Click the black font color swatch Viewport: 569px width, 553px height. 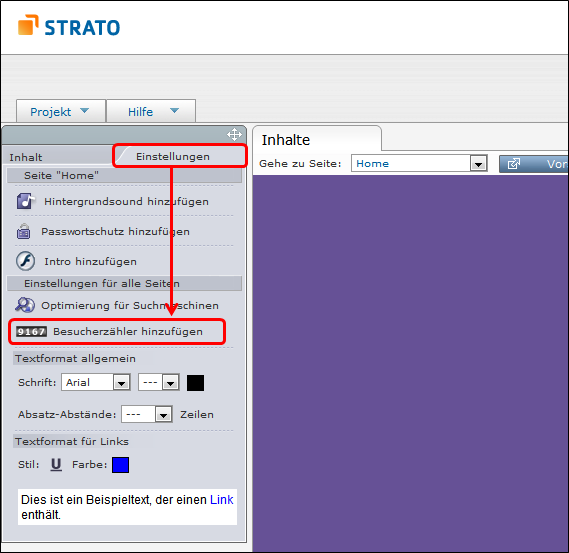click(x=195, y=383)
